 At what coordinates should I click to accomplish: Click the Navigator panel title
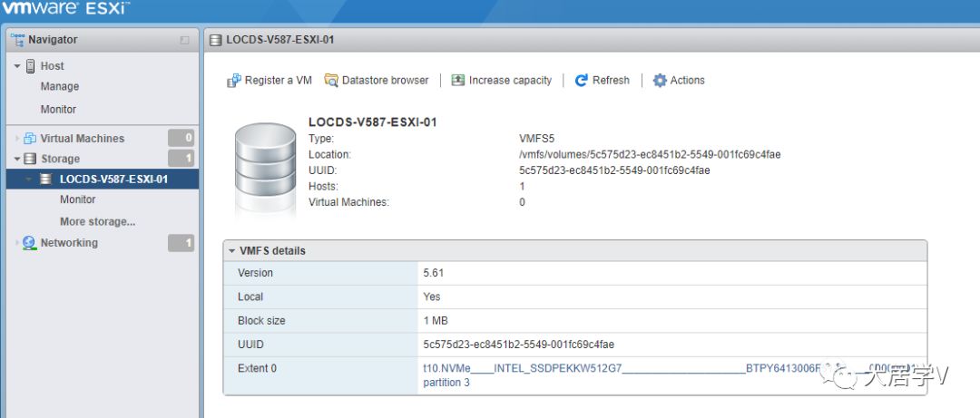point(53,40)
